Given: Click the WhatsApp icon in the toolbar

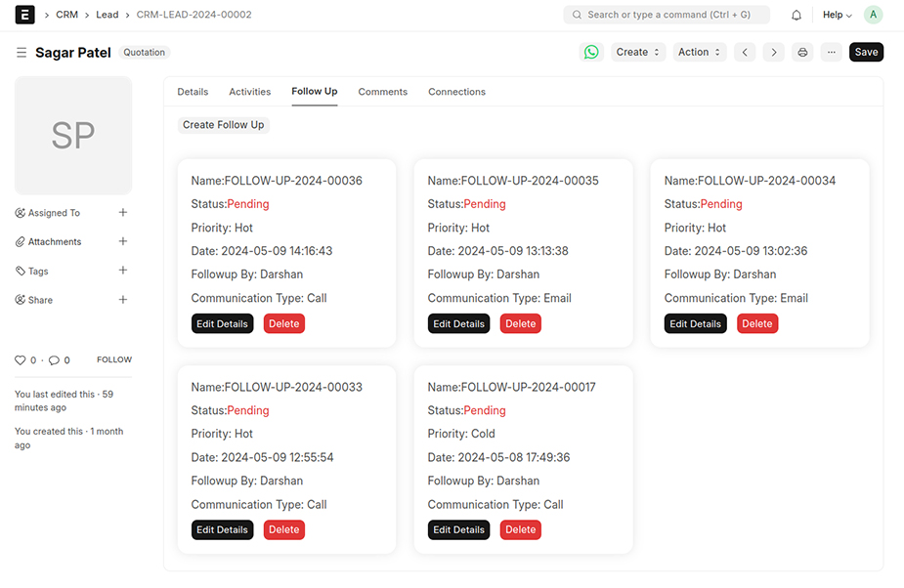Looking at the screenshot, I should pos(591,52).
